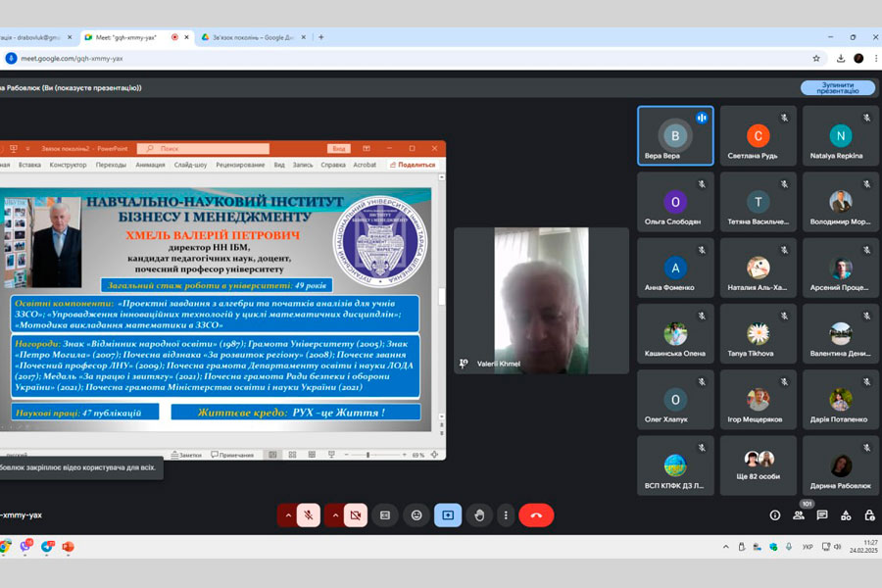Open the Справка ribbon tab
This screenshot has width=882, height=588.
(x=333, y=165)
